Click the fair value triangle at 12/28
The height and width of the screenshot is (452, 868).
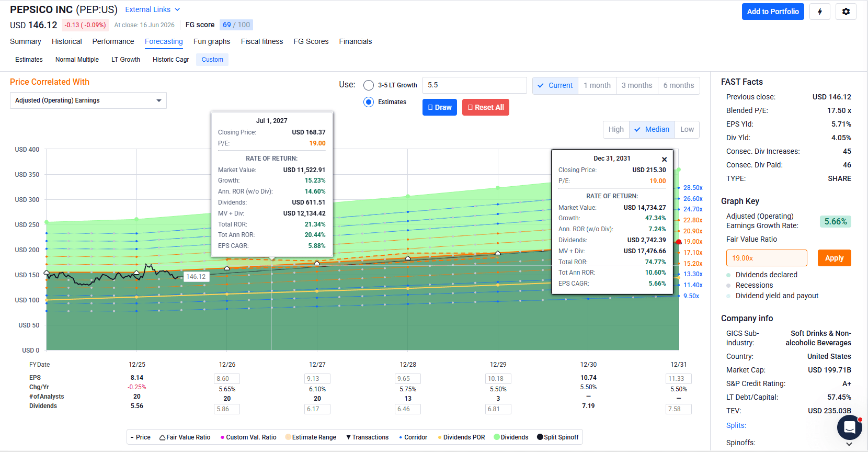click(x=408, y=258)
